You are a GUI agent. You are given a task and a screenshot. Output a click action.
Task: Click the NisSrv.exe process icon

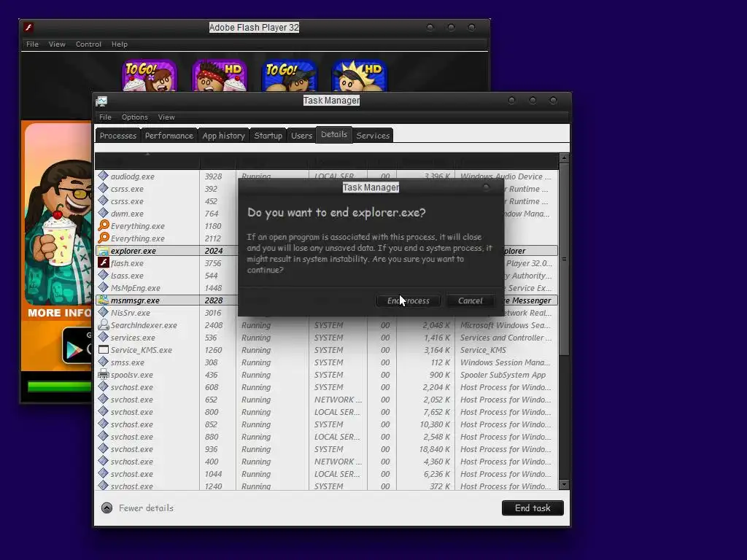(103, 312)
